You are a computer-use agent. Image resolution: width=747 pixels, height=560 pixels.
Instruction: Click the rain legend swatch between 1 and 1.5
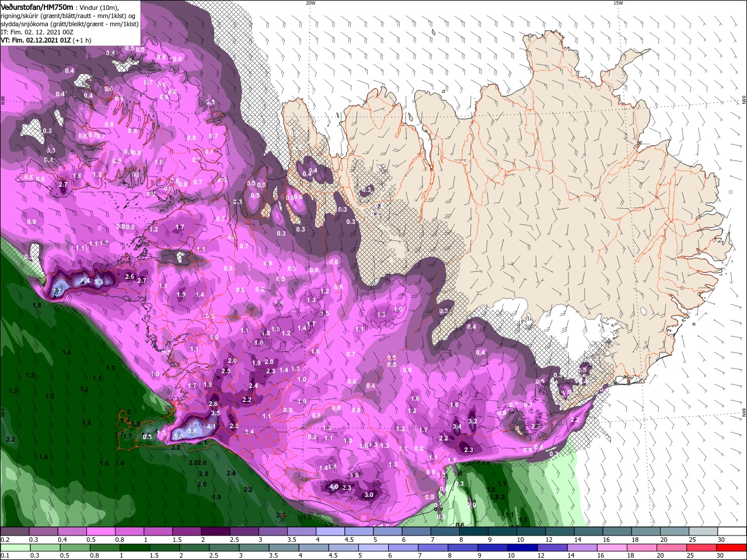tap(134, 548)
